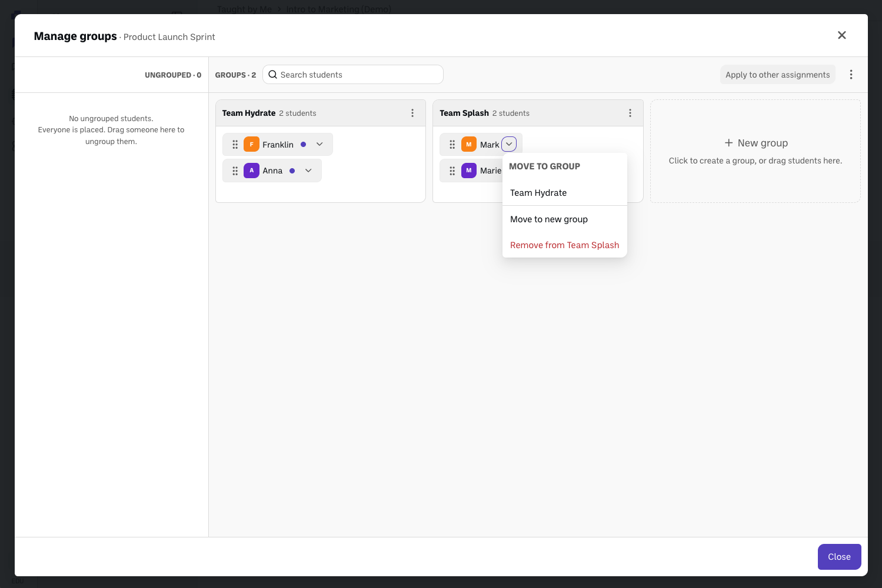Image resolution: width=882 pixels, height=588 pixels.
Task: Click Marie's purple M avatar
Action: [469, 171]
